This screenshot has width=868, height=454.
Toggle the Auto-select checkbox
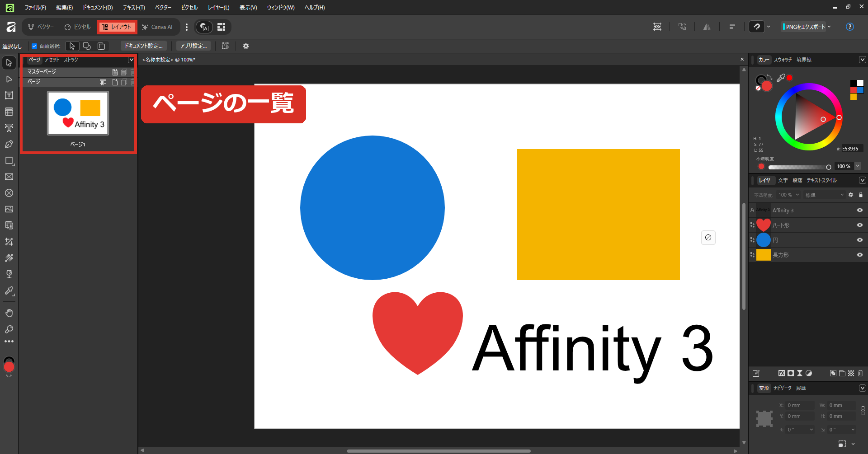click(x=34, y=46)
